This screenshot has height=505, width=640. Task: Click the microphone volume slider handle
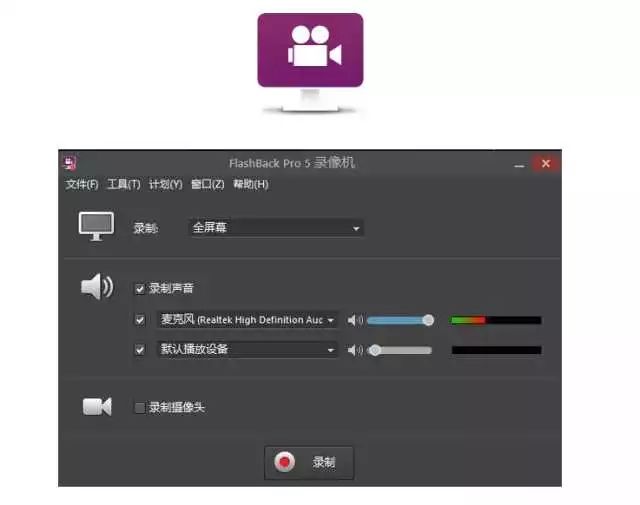coord(428,320)
